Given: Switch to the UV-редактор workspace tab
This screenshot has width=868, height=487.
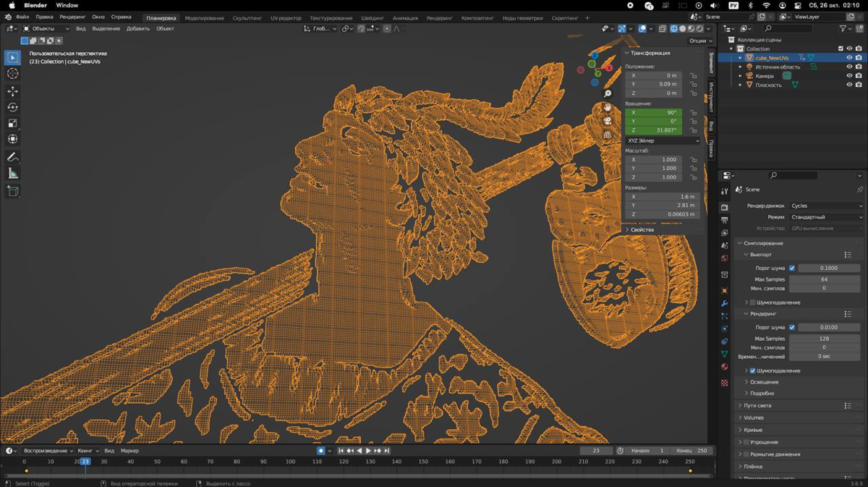Looking at the screenshot, I should coord(287,18).
